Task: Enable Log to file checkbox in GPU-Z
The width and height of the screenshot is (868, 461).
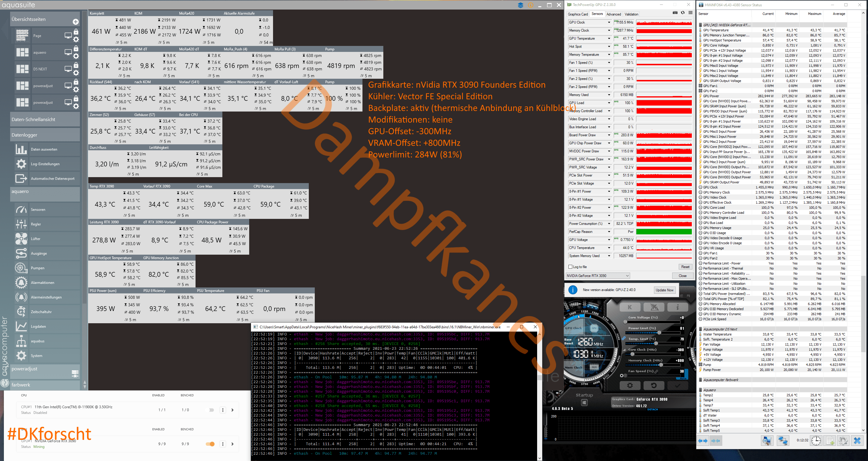Action: point(571,267)
